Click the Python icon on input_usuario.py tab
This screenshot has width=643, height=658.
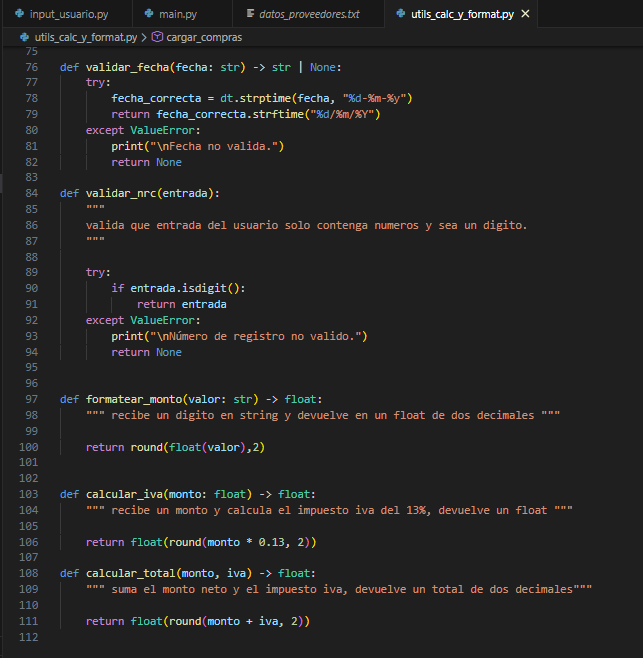[x=19, y=14]
